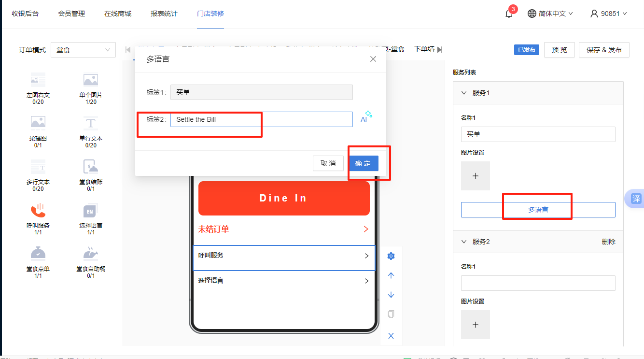
Task: Collapse the 服务1 section
Action: [464, 93]
